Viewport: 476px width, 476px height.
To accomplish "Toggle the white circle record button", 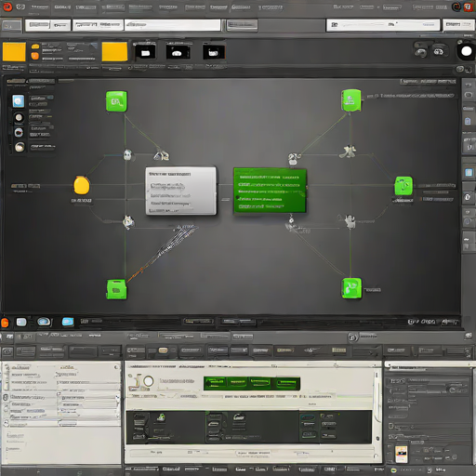I will [467, 51].
